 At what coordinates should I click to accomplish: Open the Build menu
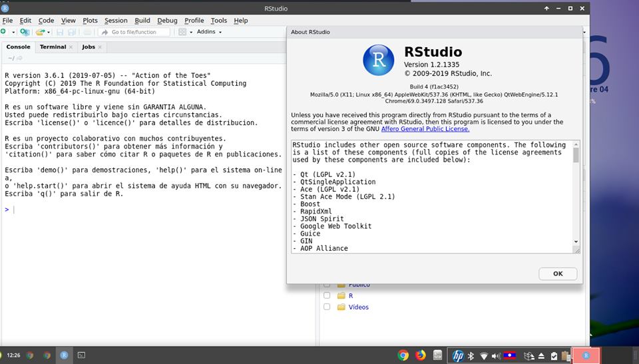click(x=142, y=21)
